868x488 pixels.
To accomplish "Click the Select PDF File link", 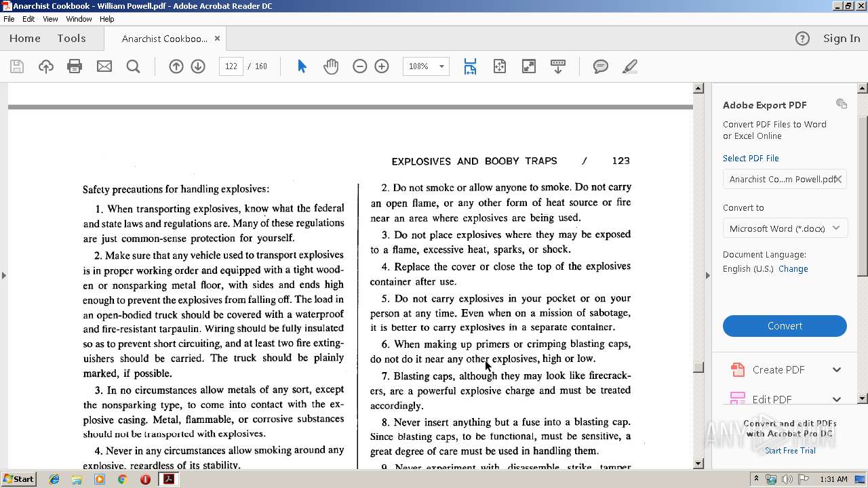I will (751, 158).
